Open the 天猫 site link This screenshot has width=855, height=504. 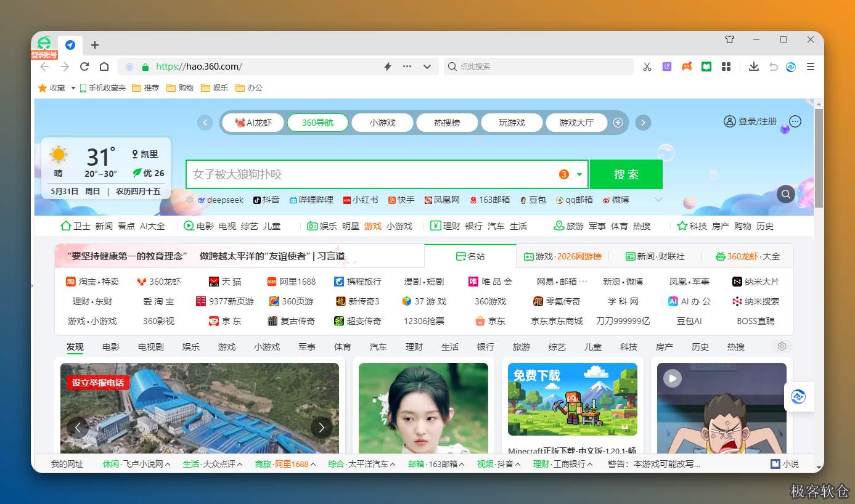[225, 282]
